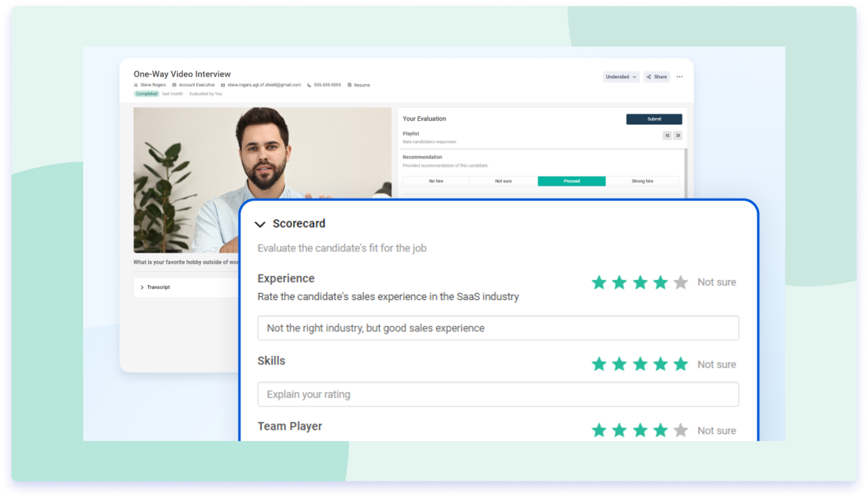Screen dimensions: 868x498
Task: Click the 'Team Player' criterion heading
Action: 290,426
